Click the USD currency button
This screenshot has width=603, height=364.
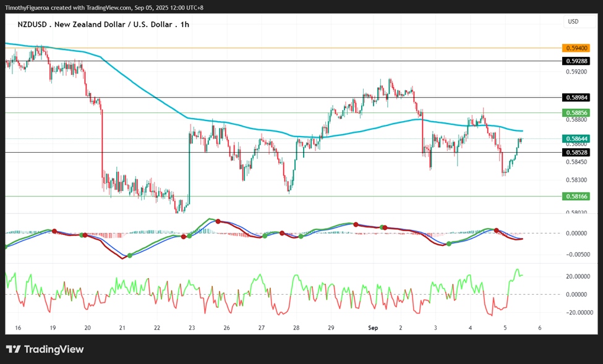pos(579,22)
